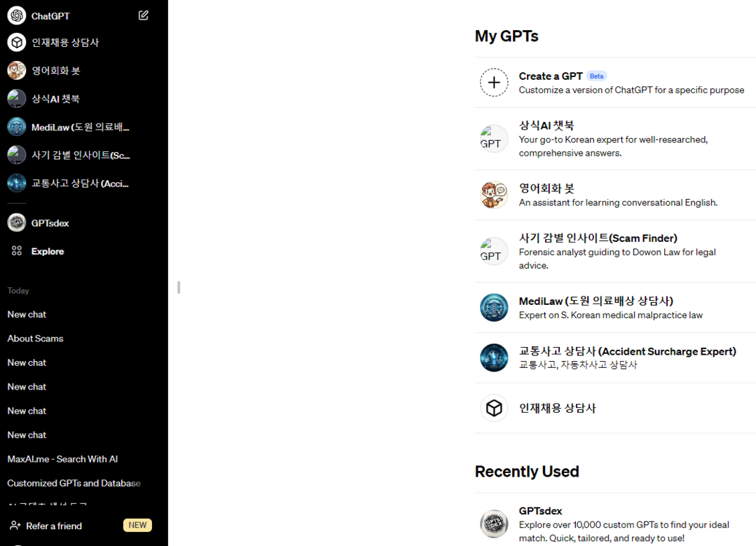The width and height of the screenshot is (756, 546).
Task: Open MediLaw (도원 의료배... in the sidebar
Action: click(x=80, y=128)
